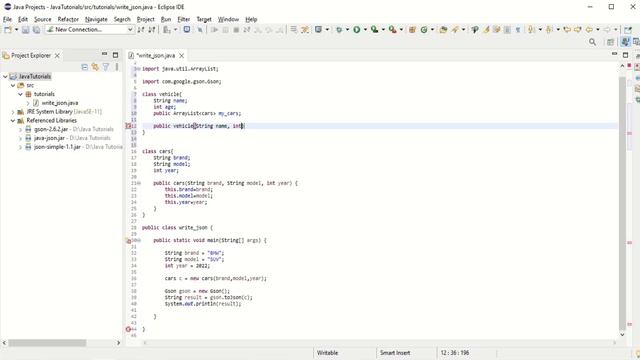640x360 pixels.
Task: Click the Next Annotation icon
Action: coord(531,30)
